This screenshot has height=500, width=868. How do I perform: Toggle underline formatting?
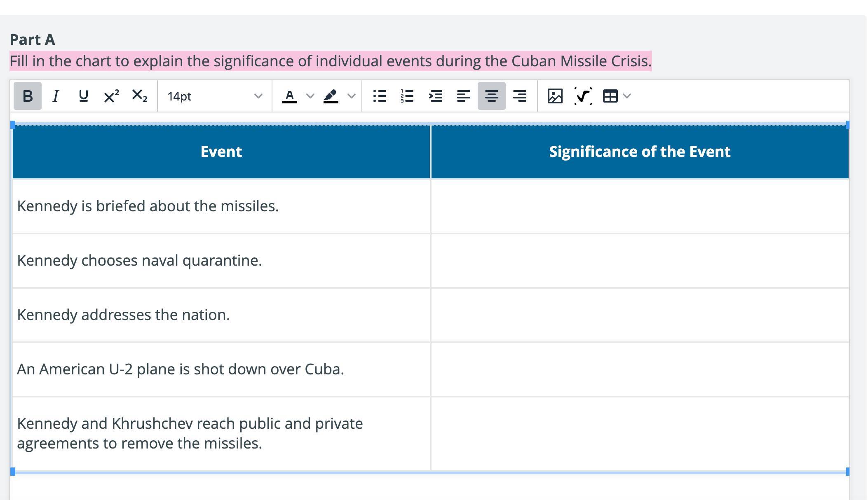(83, 96)
